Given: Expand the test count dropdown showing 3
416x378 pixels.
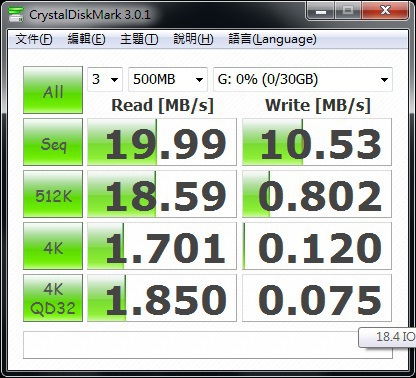Looking at the screenshot, I should (105, 79).
